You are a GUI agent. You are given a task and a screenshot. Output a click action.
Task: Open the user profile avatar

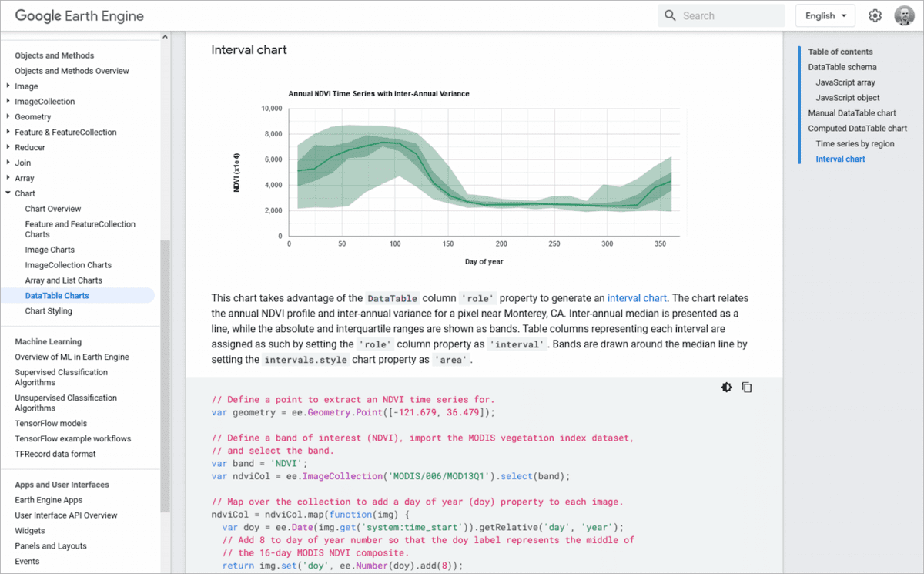pyautogui.click(x=904, y=15)
